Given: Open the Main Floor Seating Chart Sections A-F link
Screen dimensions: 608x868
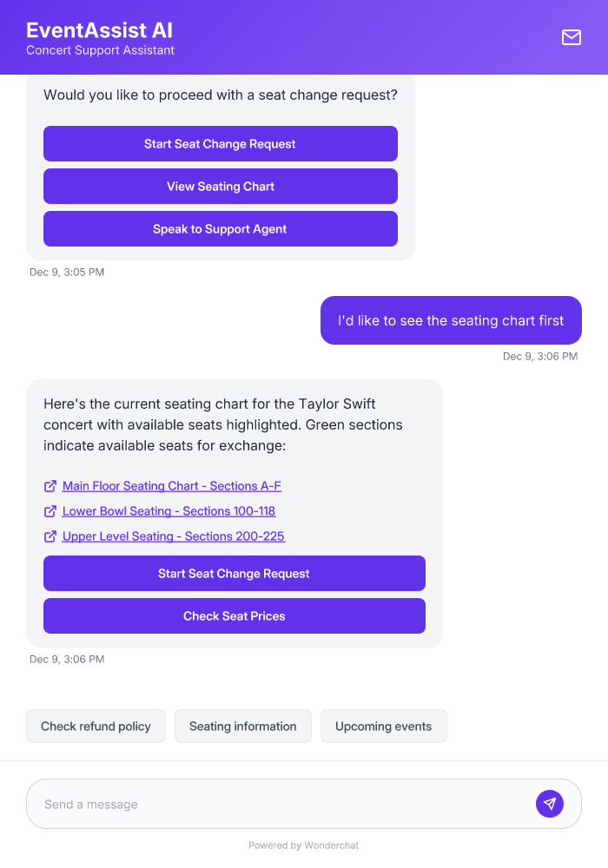Looking at the screenshot, I should coord(171,486).
